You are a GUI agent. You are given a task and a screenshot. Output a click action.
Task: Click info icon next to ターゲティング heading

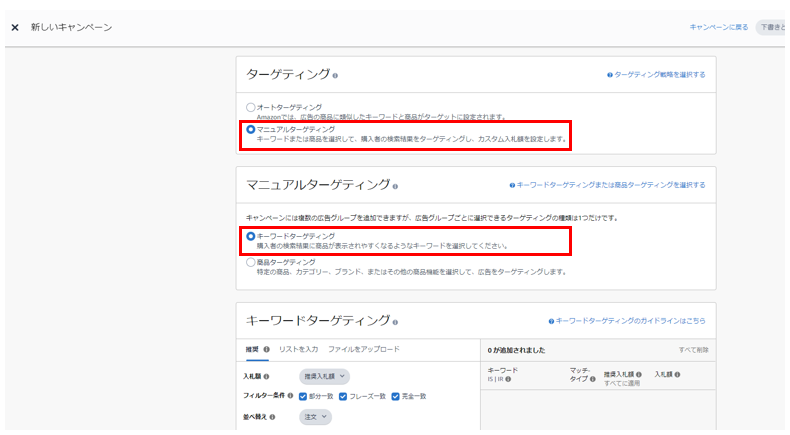(x=335, y=76)
